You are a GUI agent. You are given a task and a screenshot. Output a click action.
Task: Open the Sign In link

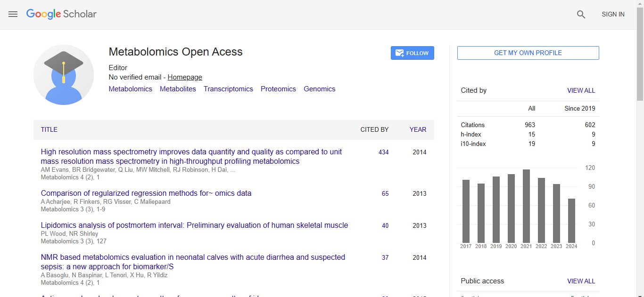pos(613,15)
